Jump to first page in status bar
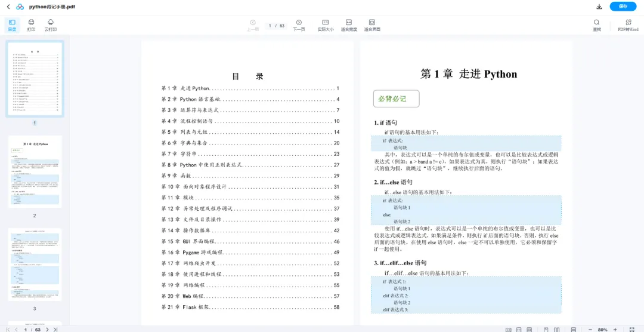Image resolution: width=644 pixels, height=332 pixels. click(x=8, y=330)
